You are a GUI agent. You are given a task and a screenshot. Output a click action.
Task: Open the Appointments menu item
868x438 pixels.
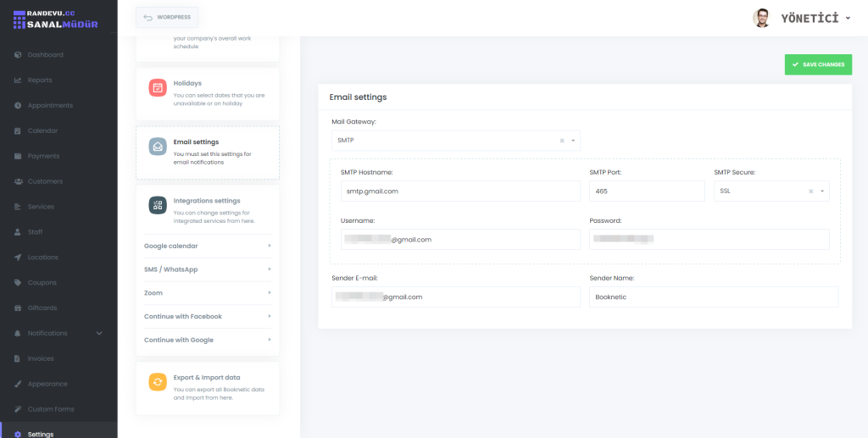(50, 106)
